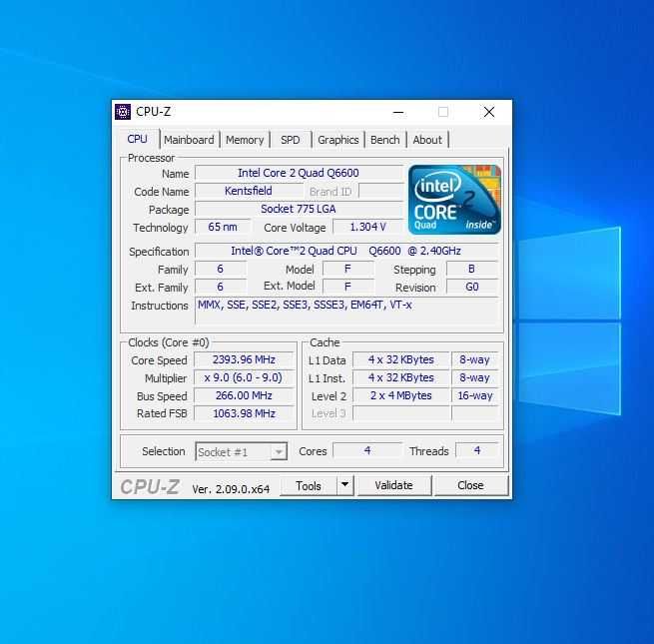
Task: Click the Level 2 value 2 x 4 MBytes
Action: 401,395
